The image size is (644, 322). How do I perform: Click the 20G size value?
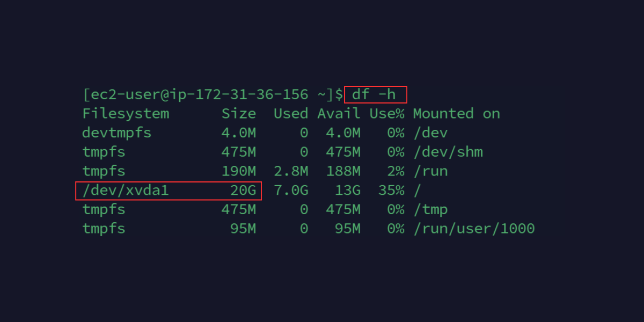point(243,190)
